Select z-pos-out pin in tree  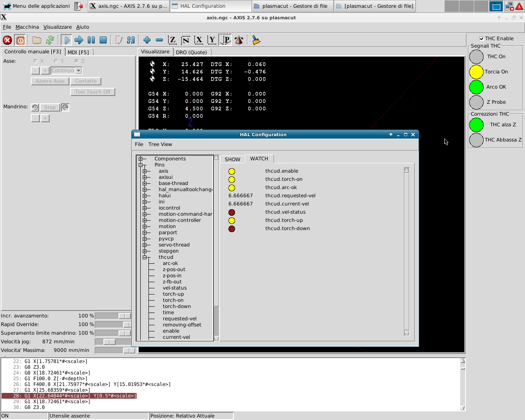pyautogui.click(x=174, y=269)
